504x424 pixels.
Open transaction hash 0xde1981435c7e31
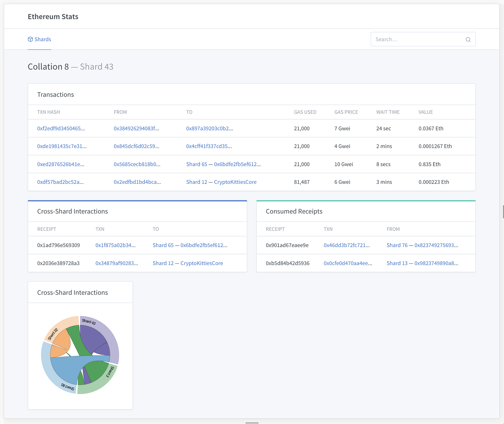(x=62, y=146)
